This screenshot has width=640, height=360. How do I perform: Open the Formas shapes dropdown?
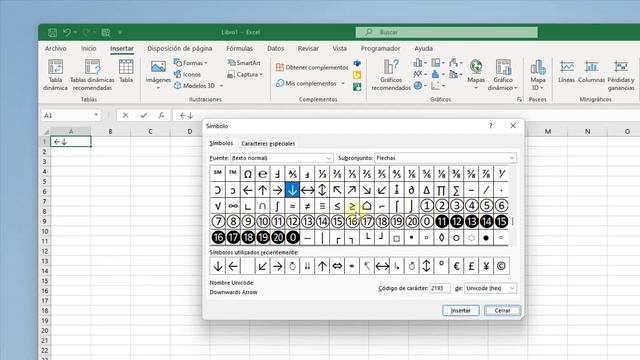click(191, 63)
